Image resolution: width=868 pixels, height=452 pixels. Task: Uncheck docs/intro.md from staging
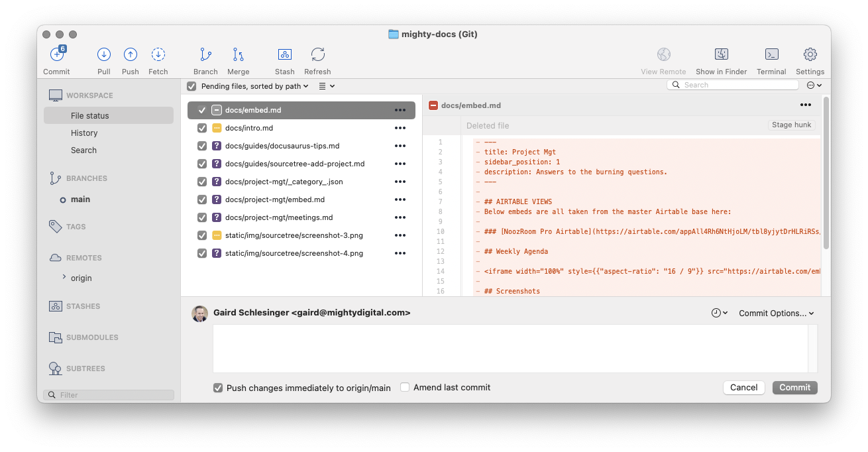pos(202,128)
